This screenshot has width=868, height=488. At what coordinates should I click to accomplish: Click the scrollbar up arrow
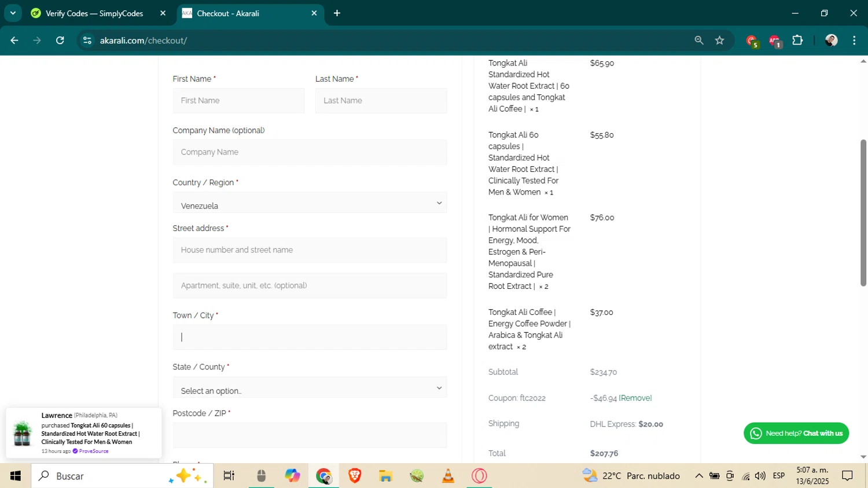863,61
